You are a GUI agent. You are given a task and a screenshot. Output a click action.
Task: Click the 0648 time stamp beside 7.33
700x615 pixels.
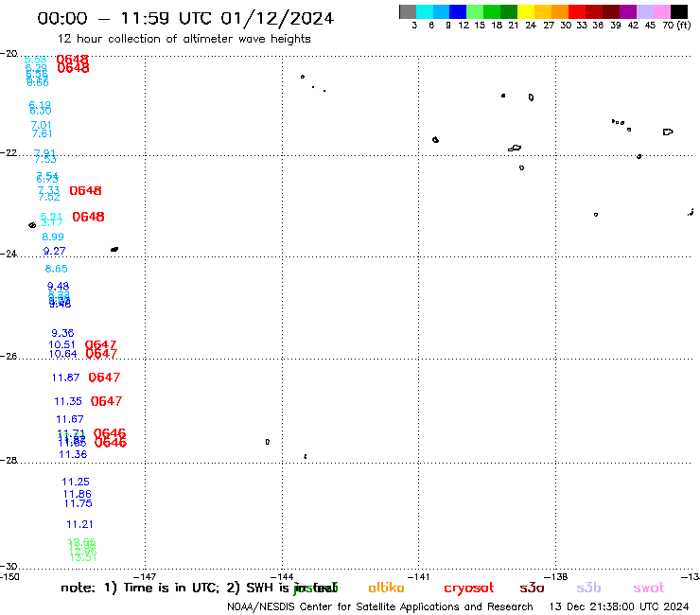(x=85, y=191)
